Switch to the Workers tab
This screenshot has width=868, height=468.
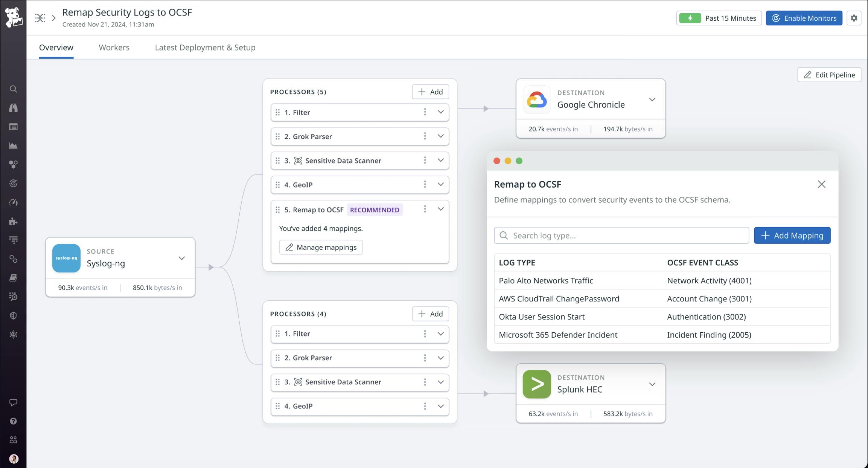tap(114, 47)
